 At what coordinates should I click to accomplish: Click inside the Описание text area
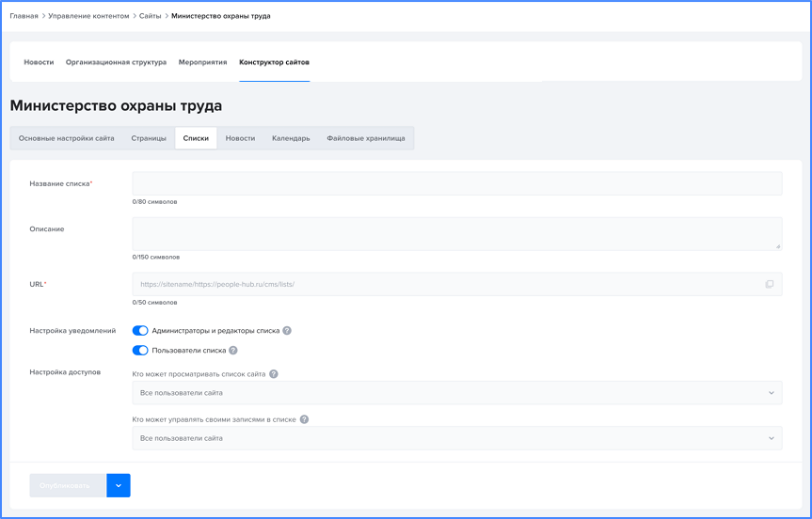(x=456, y=234)
